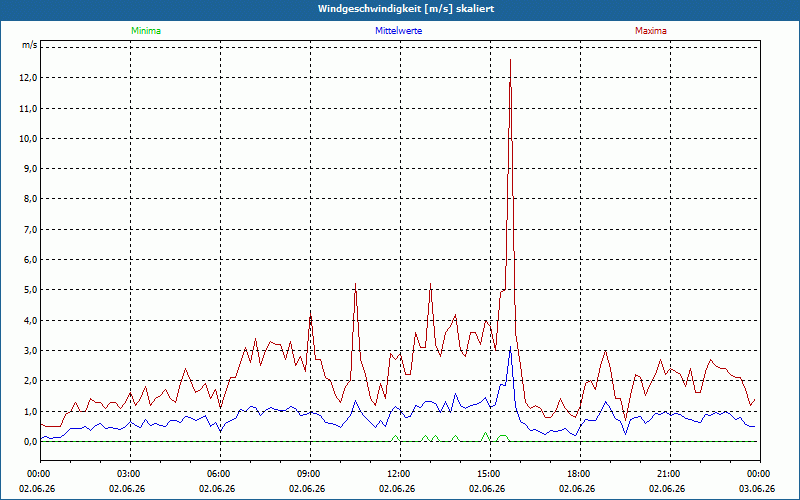
Task: Click the '7,0' y-axis value
Action: tap(31, 229)
